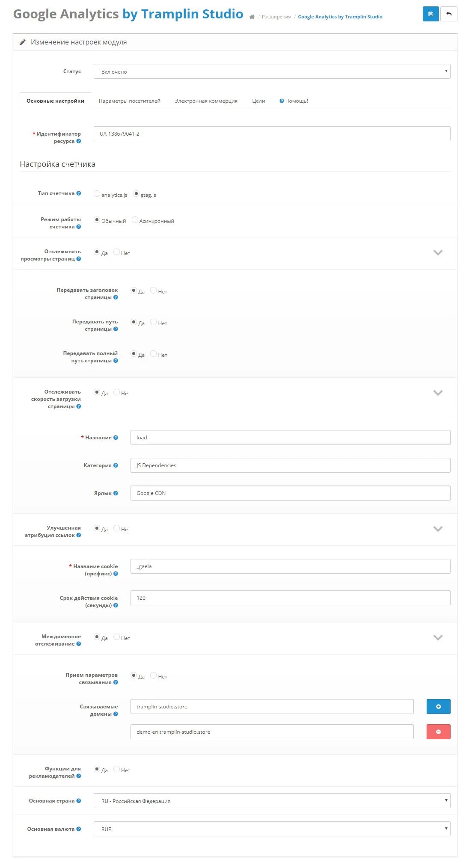The height and width of the screenshot is (868, 466).
Task: Click the Срок действия cookie input field
Action: 290,598
